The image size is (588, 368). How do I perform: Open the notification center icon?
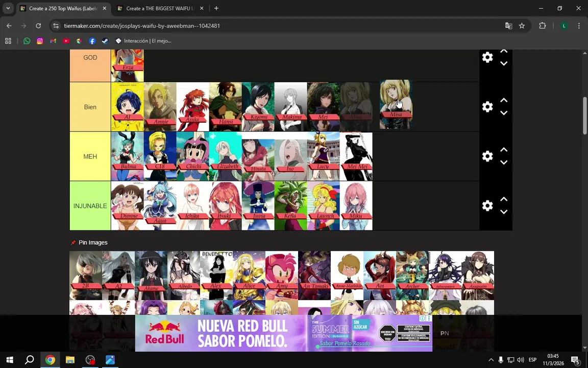coord(575,360)
